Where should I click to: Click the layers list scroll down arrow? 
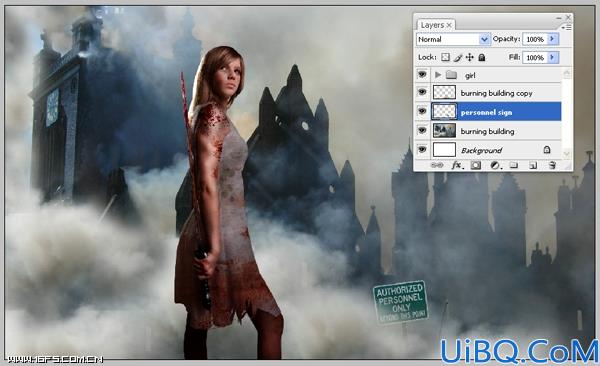pyautogui.click(x=567, y=154)
